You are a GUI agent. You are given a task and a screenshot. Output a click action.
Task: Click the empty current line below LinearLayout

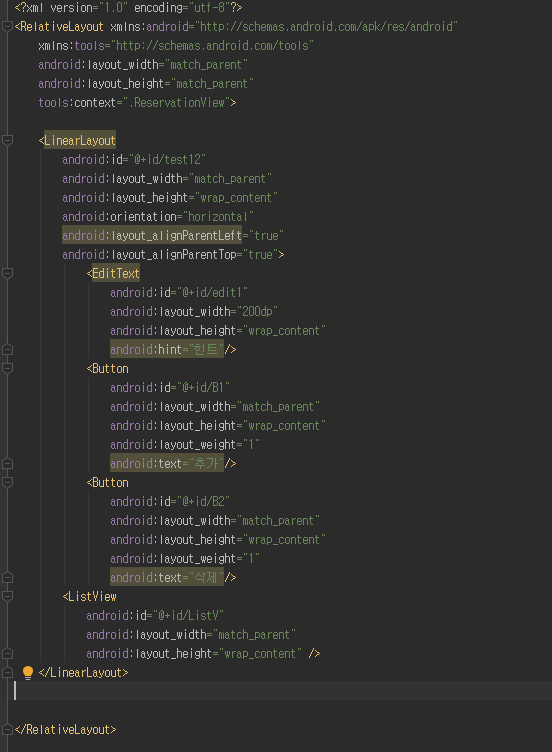coord(283,691)
